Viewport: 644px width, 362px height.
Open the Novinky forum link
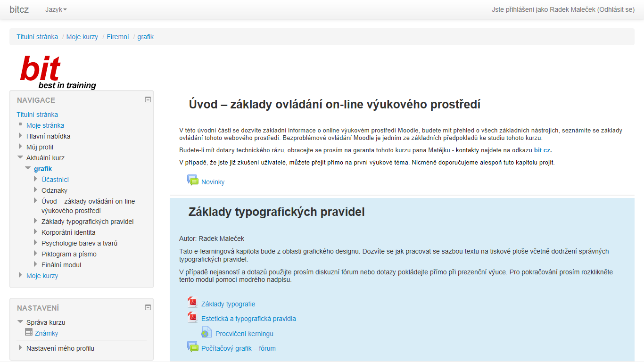[x=213, y=182]
